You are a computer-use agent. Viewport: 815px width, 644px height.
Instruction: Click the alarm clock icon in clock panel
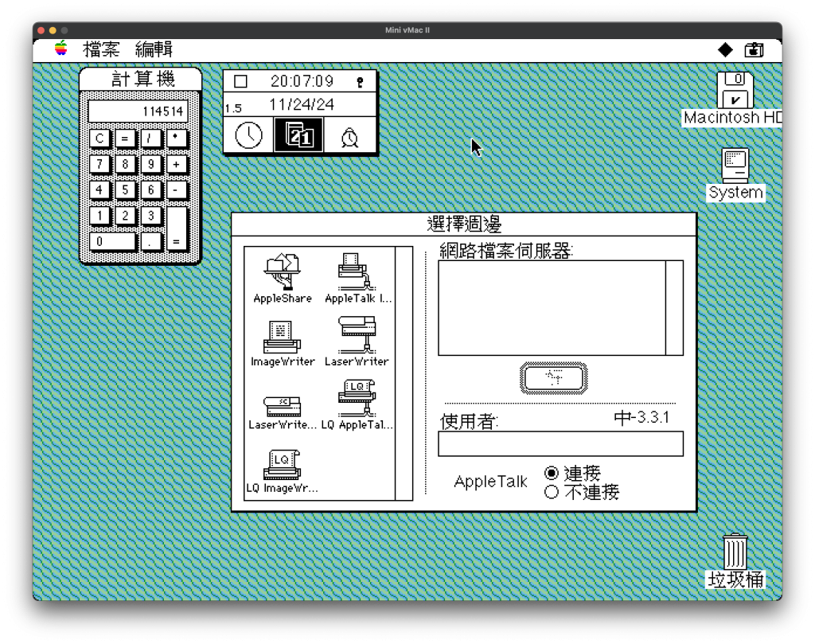tap(349, 136)
